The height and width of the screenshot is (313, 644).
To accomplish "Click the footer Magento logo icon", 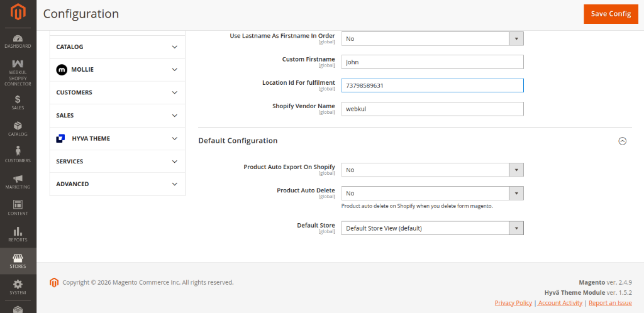I will (54, 282).
